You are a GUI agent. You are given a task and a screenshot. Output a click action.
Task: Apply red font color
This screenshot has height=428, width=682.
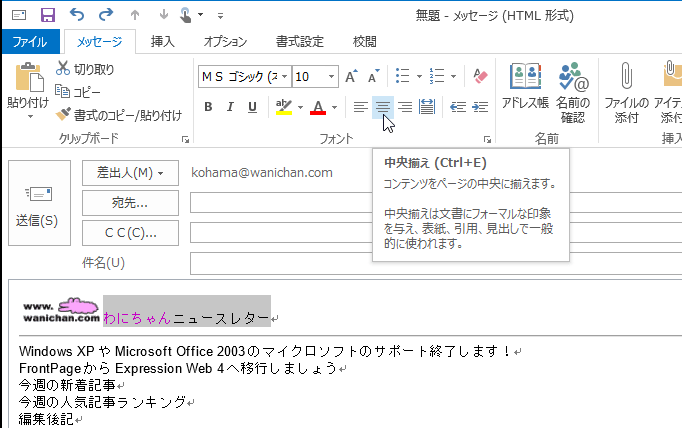coord(318,107)
